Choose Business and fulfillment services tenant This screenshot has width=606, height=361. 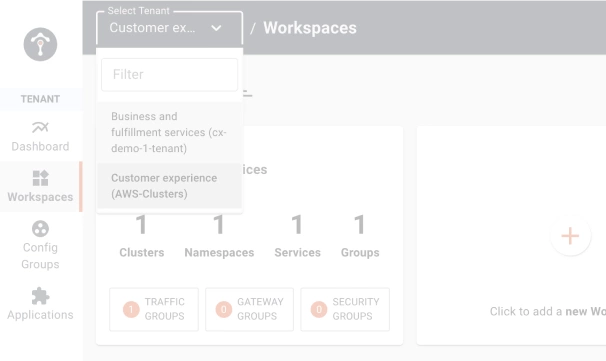169,132
